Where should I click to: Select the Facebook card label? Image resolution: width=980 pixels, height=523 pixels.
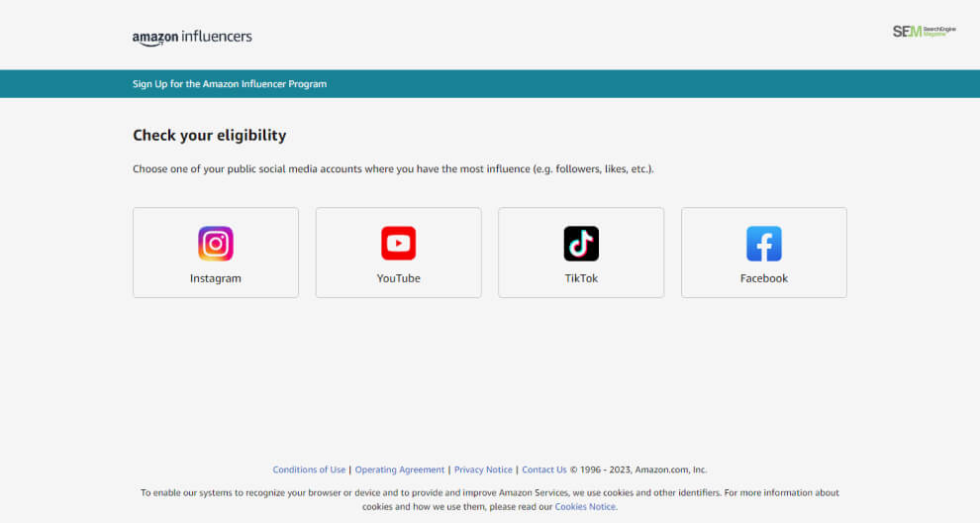[764, 278]
